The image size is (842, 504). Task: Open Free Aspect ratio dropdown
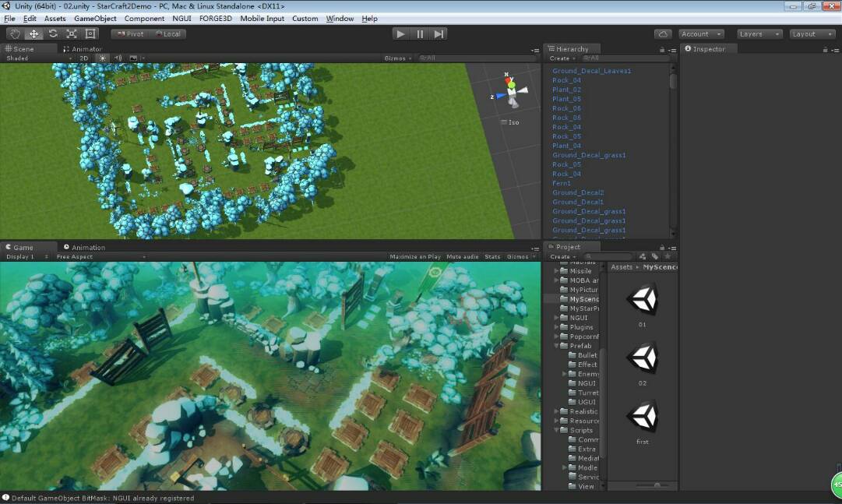click(x=100, y=257)
